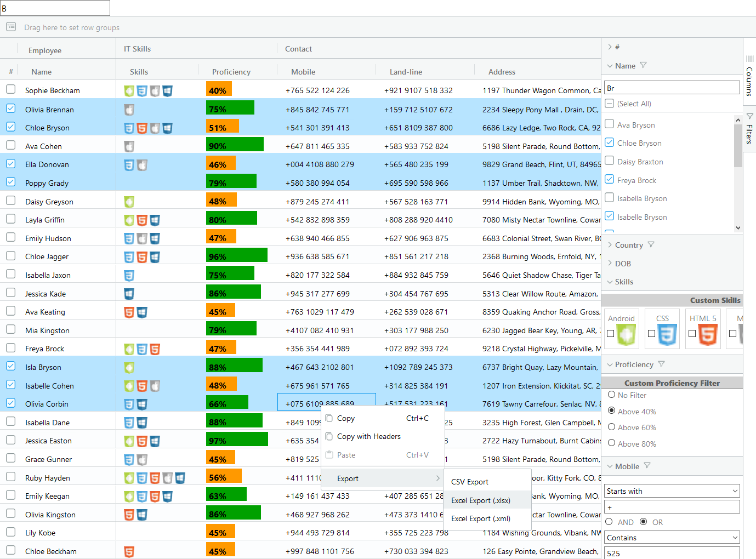Image resolution: width=756 pixels, height=559 pixels.
Task: Click the Mobile filter value field showing 525
Action: (672, 552)
